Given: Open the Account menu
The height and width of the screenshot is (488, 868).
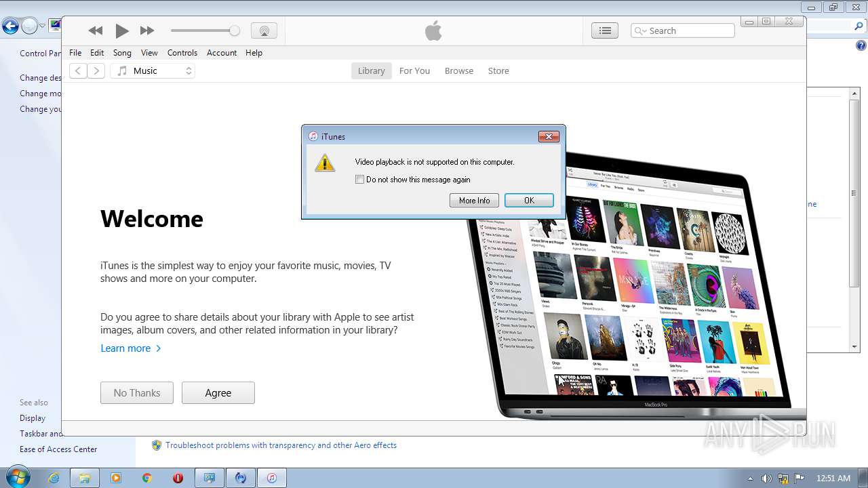Looking at the screenshot, I should (222, 52).
